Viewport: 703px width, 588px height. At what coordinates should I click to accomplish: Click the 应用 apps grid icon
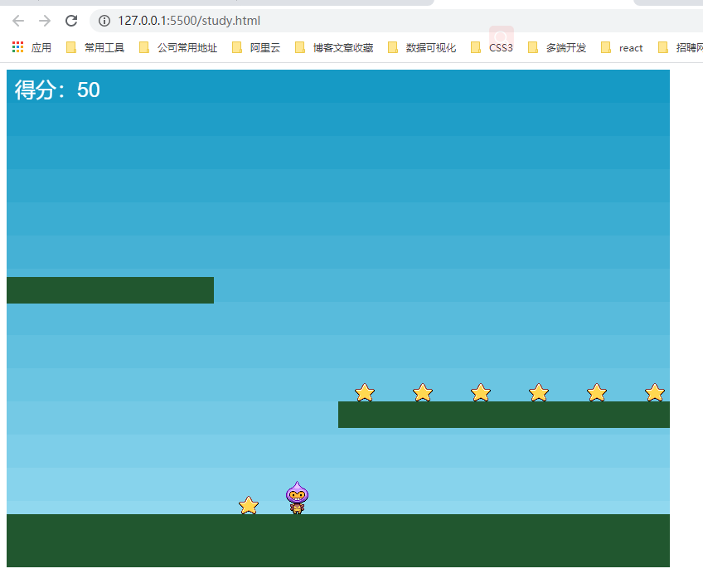pos(17,47)
